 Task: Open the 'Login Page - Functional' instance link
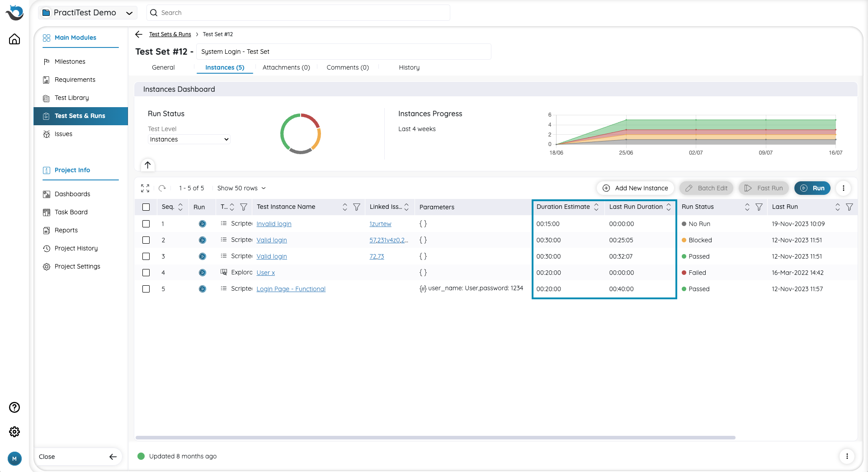(291, 289)
